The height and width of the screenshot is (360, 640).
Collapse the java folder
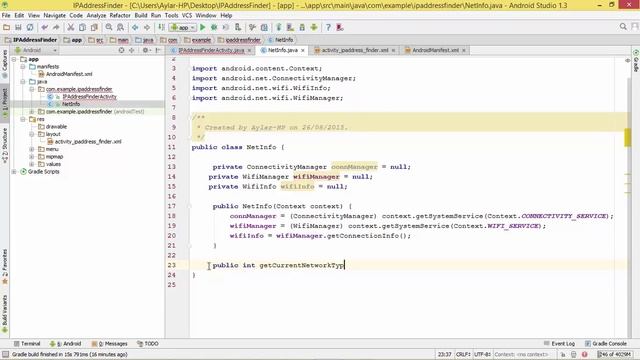(x=23, y=82)
